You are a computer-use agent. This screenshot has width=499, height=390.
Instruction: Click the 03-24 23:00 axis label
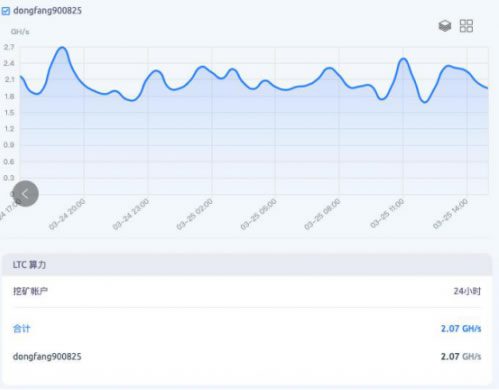[131, 214]
